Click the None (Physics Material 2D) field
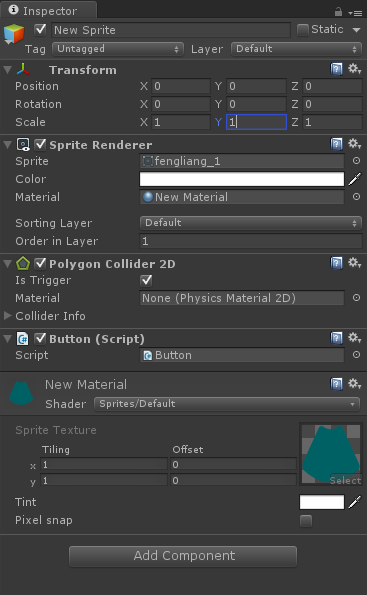 [242, 298]
